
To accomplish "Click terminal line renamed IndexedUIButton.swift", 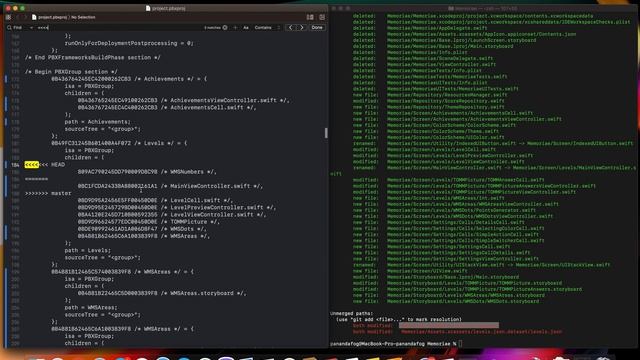I will [493, 143].
